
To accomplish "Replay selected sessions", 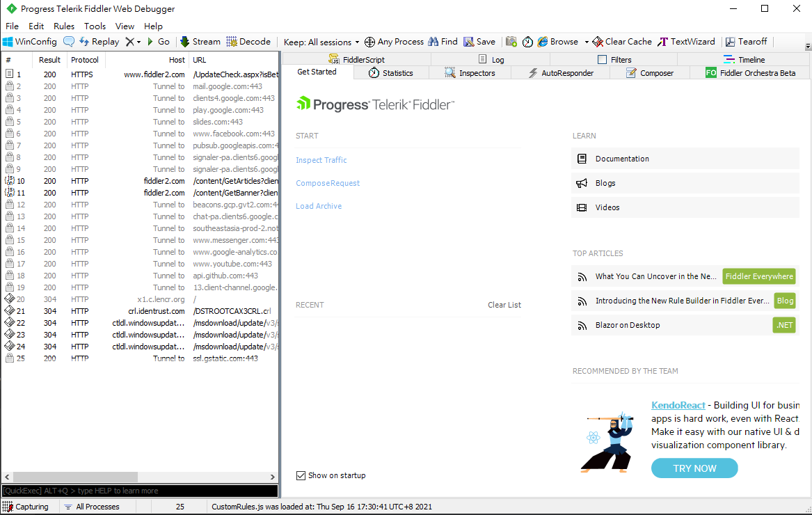I will click(x=99, y=42).
